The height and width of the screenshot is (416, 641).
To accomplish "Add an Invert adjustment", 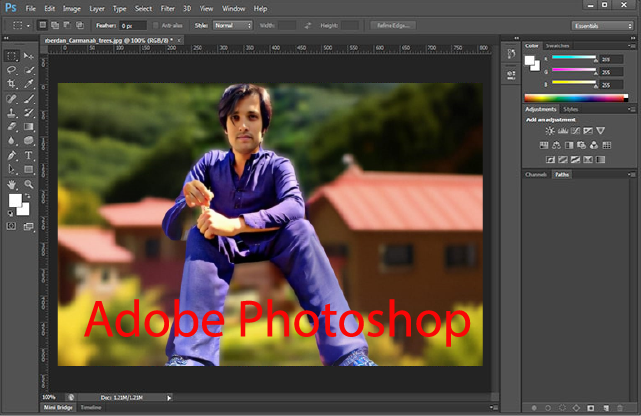I will point(550,159).
